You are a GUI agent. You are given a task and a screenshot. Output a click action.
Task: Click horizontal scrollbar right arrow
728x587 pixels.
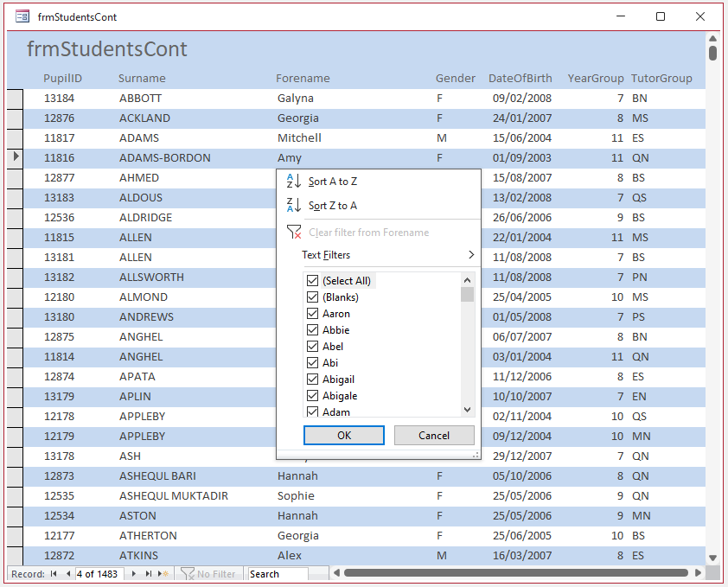pyautogui.click(x=698, y=573)
